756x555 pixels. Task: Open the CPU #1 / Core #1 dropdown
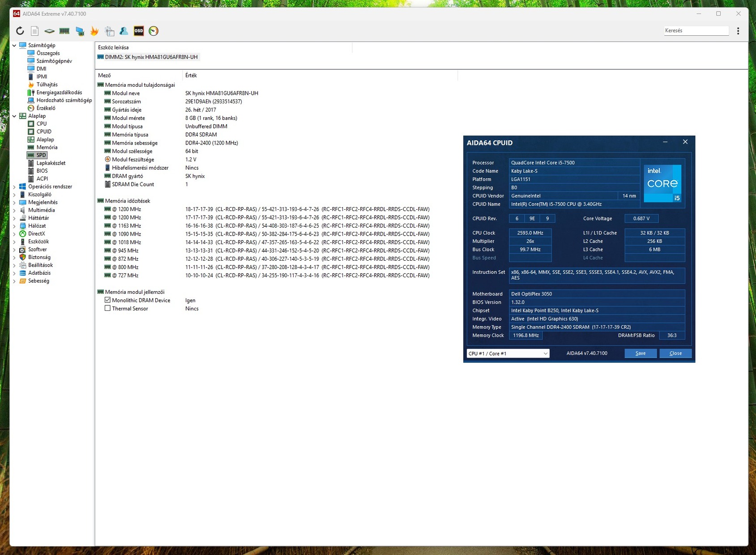pyautogui.click(x=508, y=353)
